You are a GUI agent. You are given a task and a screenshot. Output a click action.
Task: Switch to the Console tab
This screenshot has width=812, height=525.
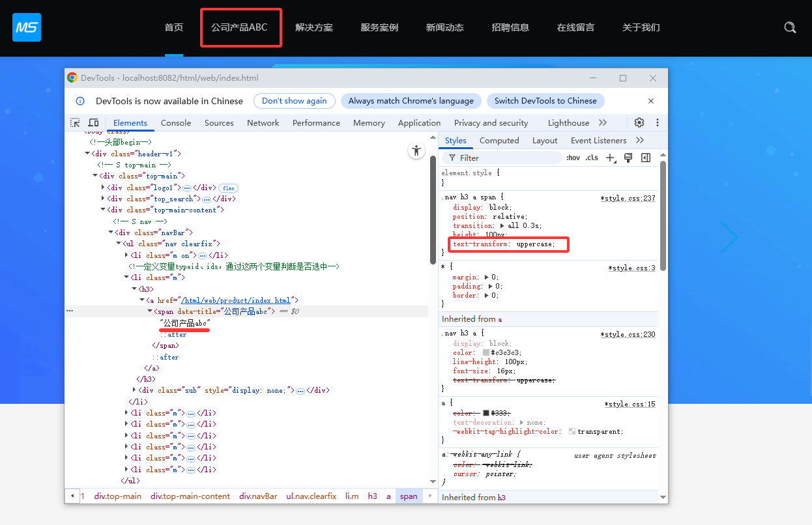(x=176, y=122)
